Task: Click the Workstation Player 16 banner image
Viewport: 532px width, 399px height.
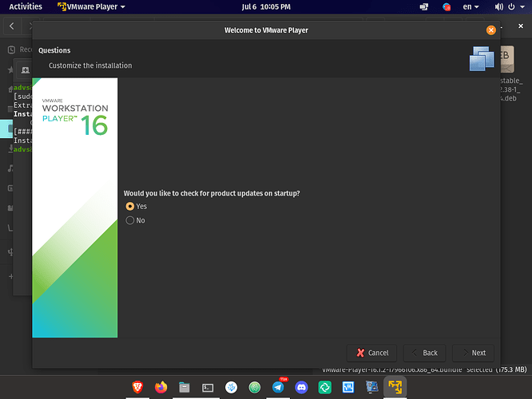Action: pos(75,207)
